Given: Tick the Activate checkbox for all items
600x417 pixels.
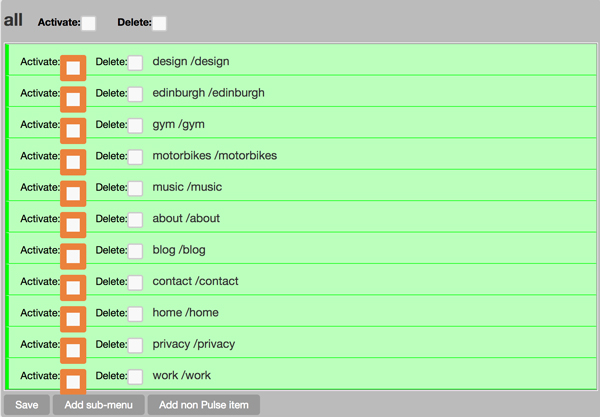Looking at the screenshot, I should click(x=89, y=23).
